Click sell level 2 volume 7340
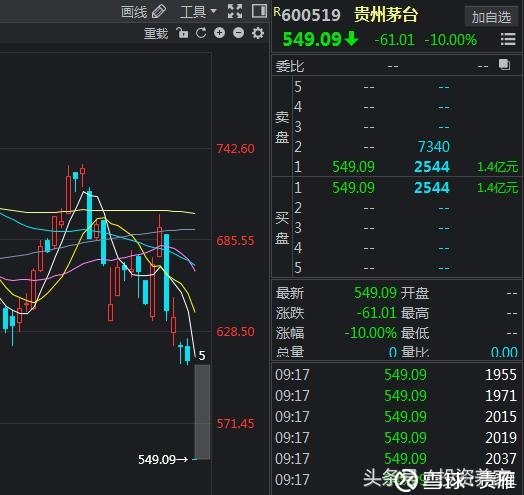The width and height of the screenshot is (524, 495). click(x=434, y=146)
